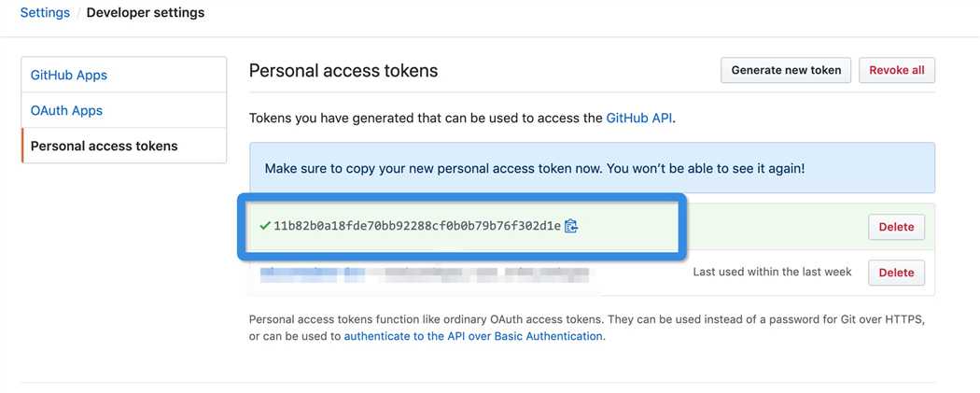
Task: Click the breadcrumb slash separator after Settings
Action: (78, 12)
